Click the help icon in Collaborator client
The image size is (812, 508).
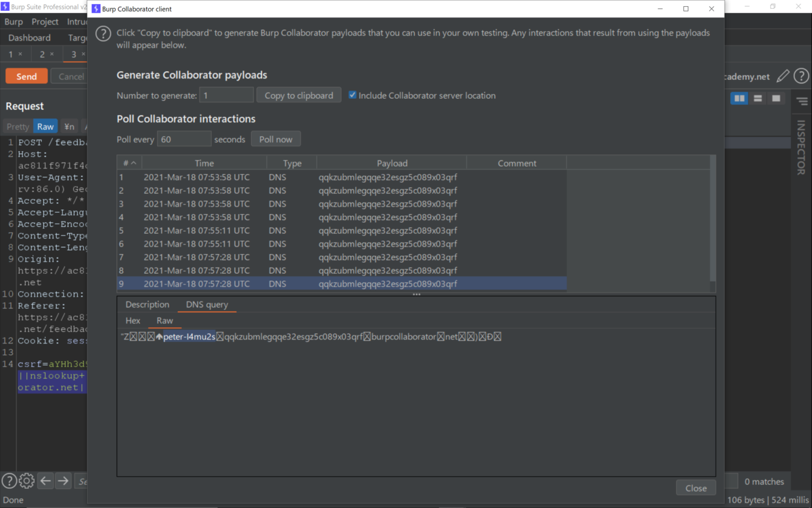coord(103,34)
